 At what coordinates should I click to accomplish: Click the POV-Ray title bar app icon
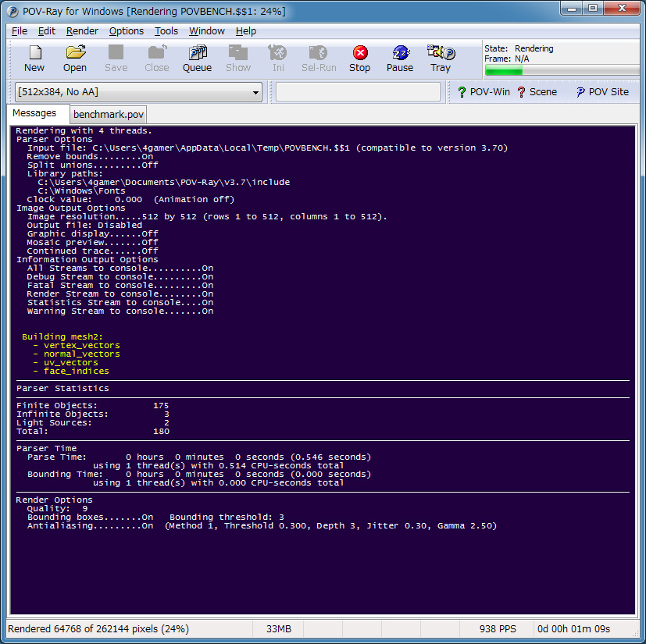[12, 12]
